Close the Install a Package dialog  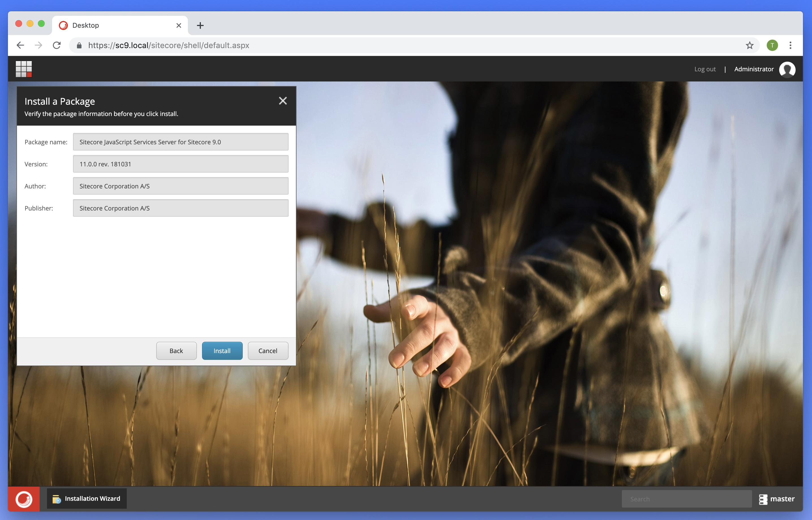283,101
